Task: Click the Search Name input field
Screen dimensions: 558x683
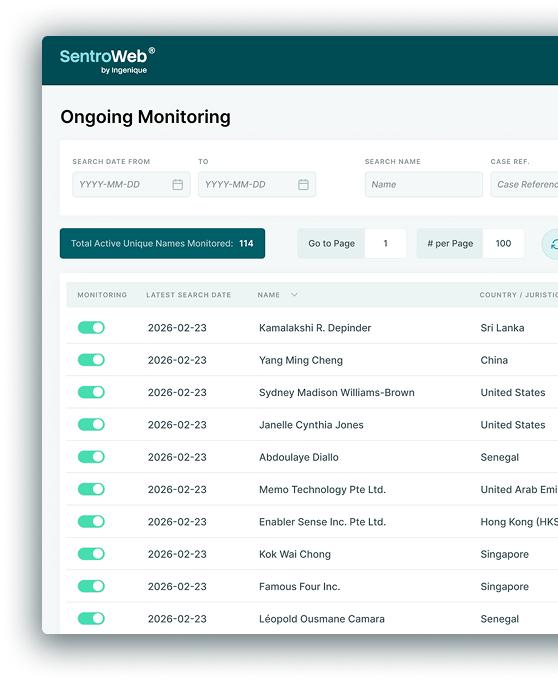Action: click(x=423, y=185)
